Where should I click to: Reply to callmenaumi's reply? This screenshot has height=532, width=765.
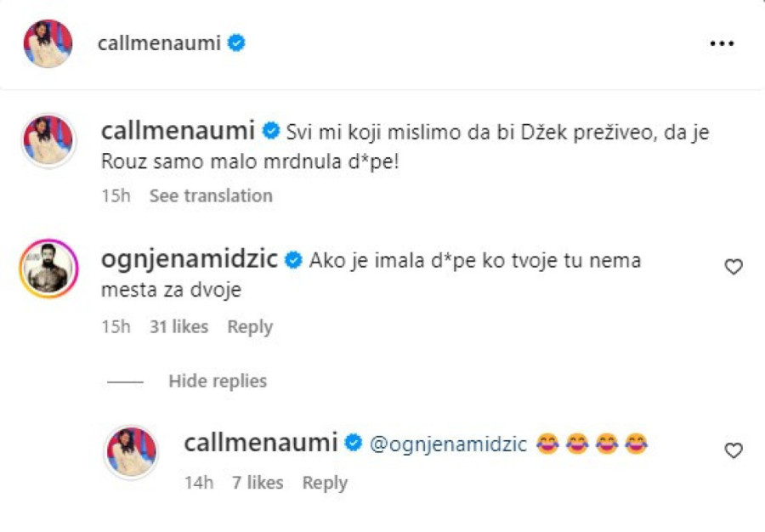(324, 483)
